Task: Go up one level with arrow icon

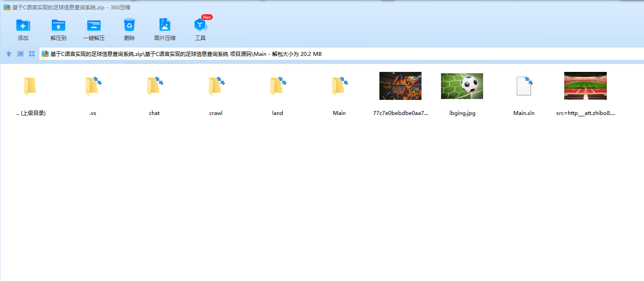Action: click(9, 54)
